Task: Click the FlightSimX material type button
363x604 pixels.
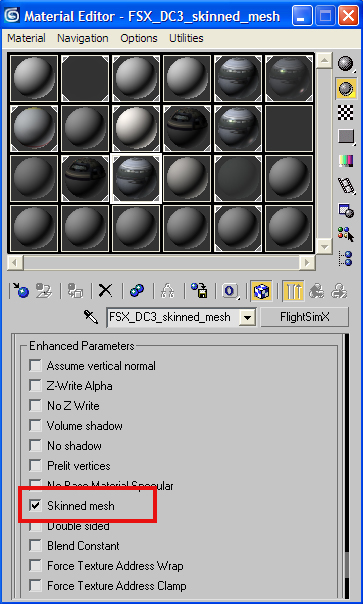Action: (x=304, y=317)
